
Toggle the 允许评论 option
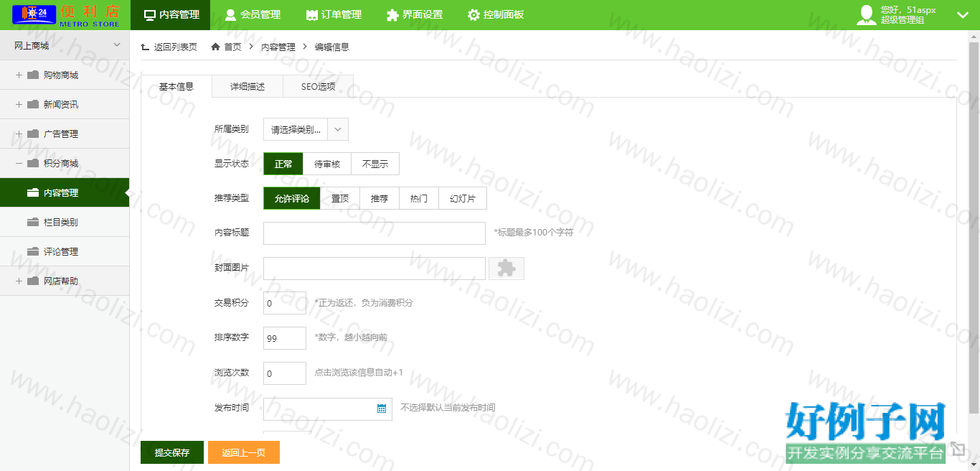pos(292,198)
